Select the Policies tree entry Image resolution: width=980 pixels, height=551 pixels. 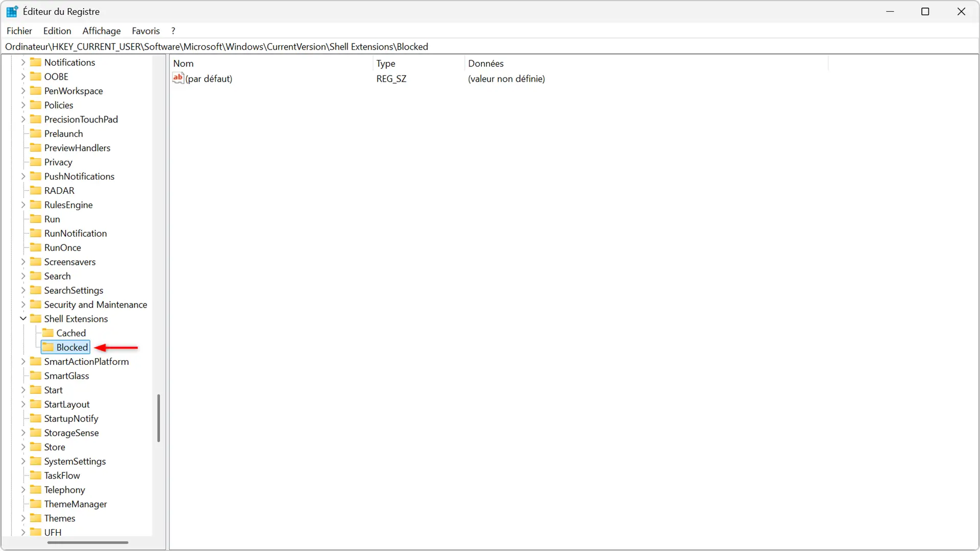[59, 105]
